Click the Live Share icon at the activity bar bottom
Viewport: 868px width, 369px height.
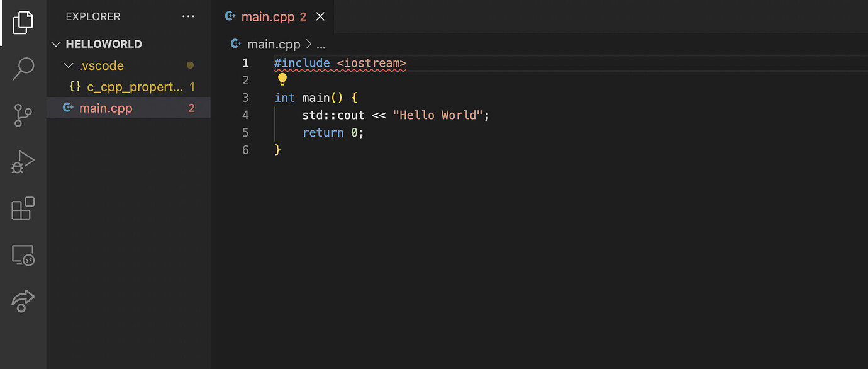[x=23, y=301]
